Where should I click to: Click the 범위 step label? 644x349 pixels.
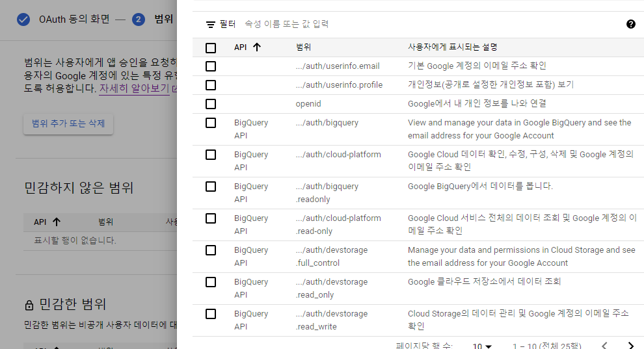[x=163, y=19]
